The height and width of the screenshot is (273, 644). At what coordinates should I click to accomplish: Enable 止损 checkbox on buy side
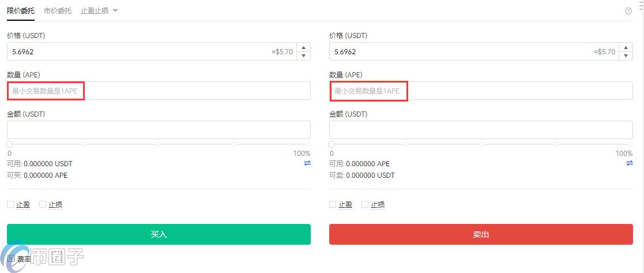click(43, 204)
